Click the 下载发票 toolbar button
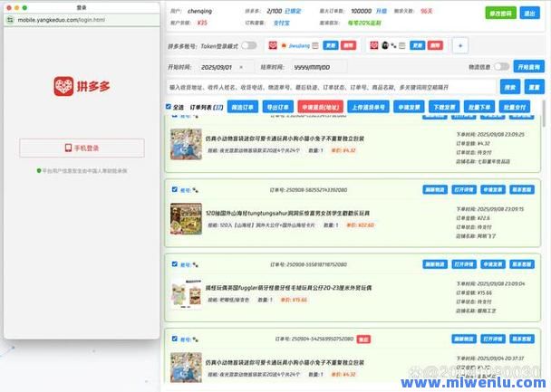 [444, 107]
